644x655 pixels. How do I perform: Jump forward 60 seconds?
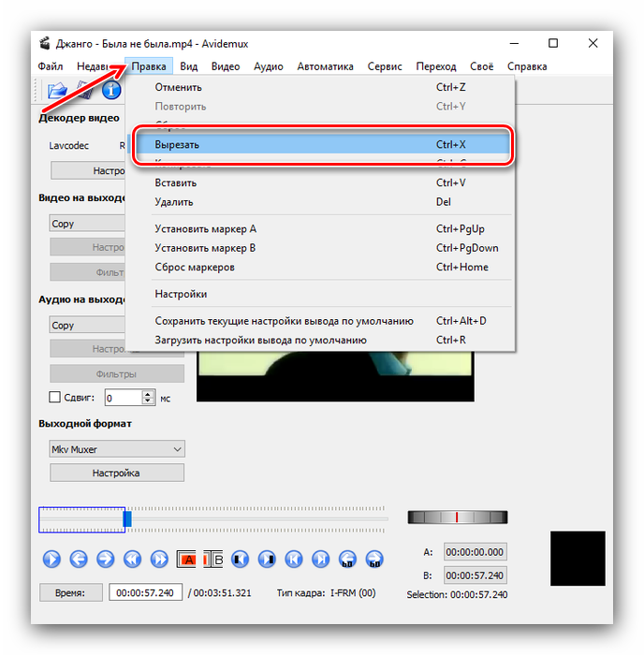[x=374, y=560]
